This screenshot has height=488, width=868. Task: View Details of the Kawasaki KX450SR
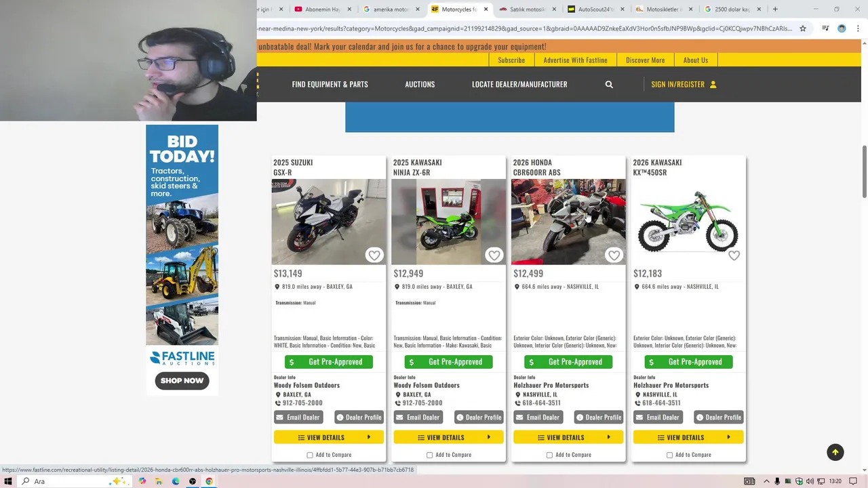688,437
